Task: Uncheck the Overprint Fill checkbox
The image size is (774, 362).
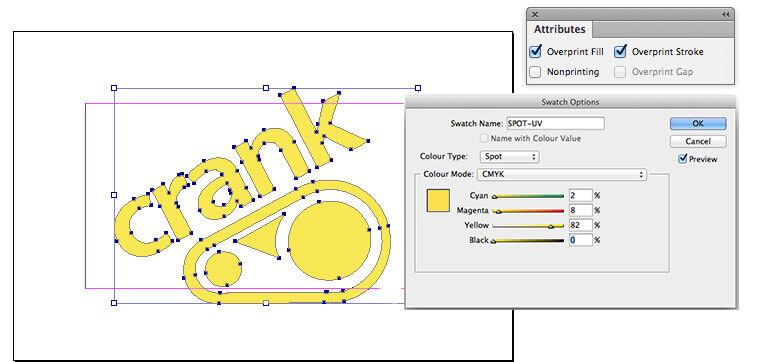Action: tap(535, 51)
